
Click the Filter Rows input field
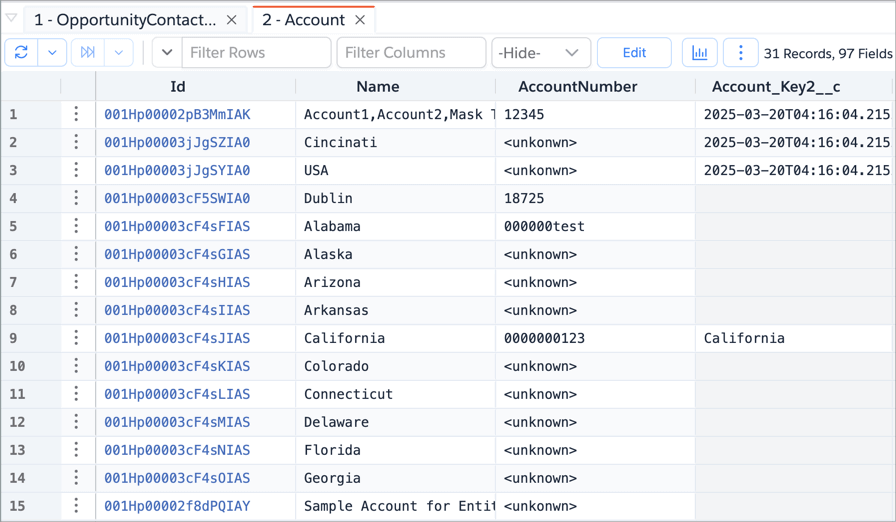[256, 53]
